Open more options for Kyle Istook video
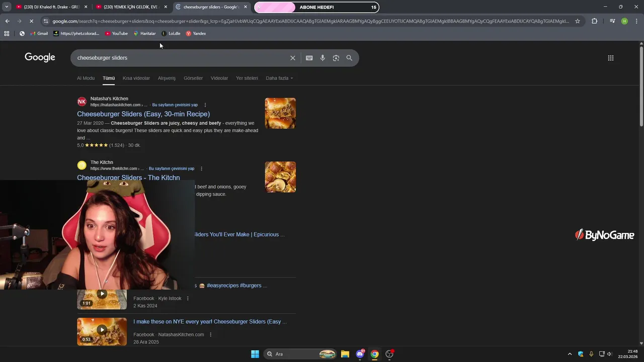 (x=188, y=299)
